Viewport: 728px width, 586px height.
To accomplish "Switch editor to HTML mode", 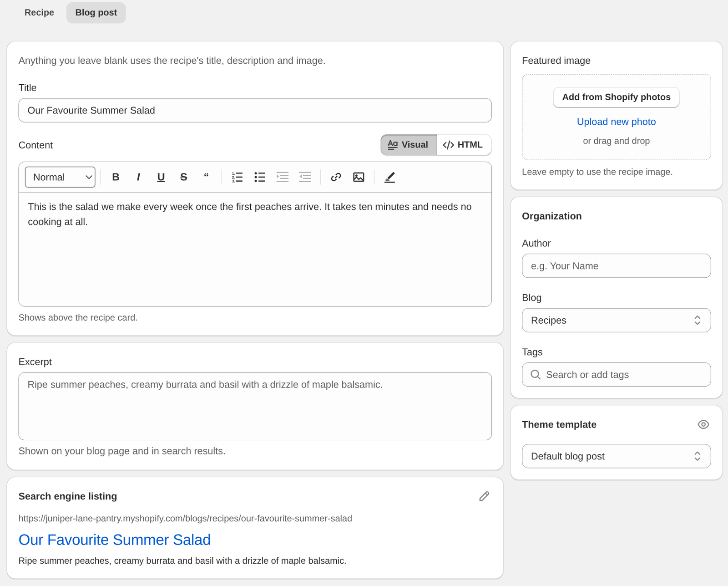I will pyautogui.click(x=464, y=145).
